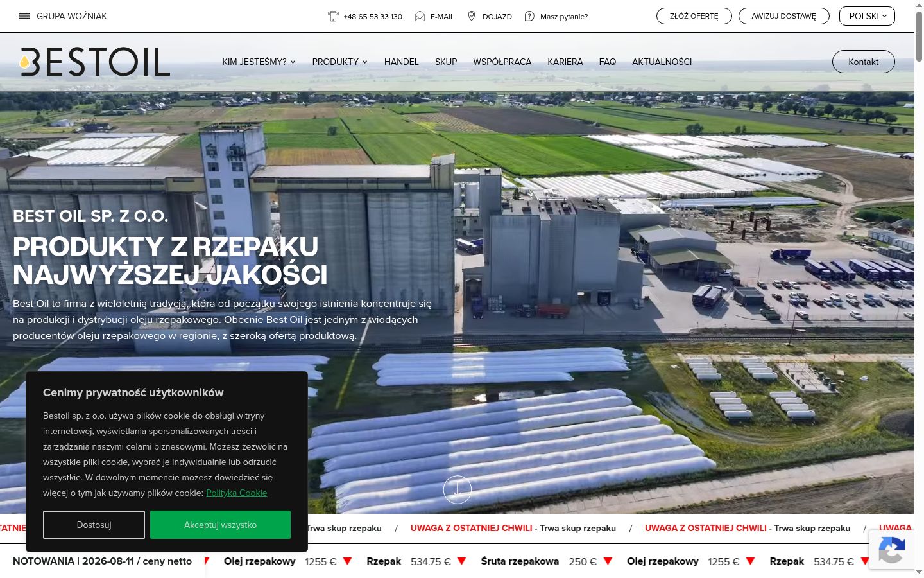
Task: Click the AWIZUJ DOSTAWĘ button
Action: pos(784,16)
